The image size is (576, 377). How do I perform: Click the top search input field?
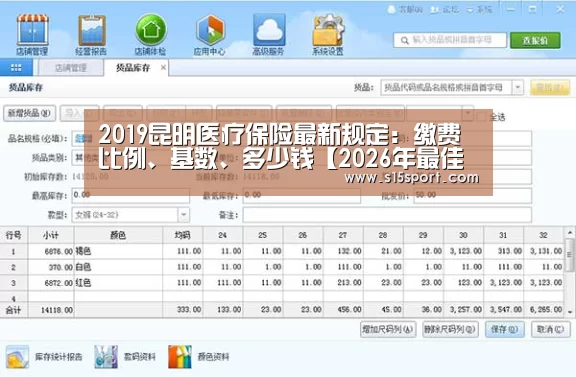pos(450,40)
